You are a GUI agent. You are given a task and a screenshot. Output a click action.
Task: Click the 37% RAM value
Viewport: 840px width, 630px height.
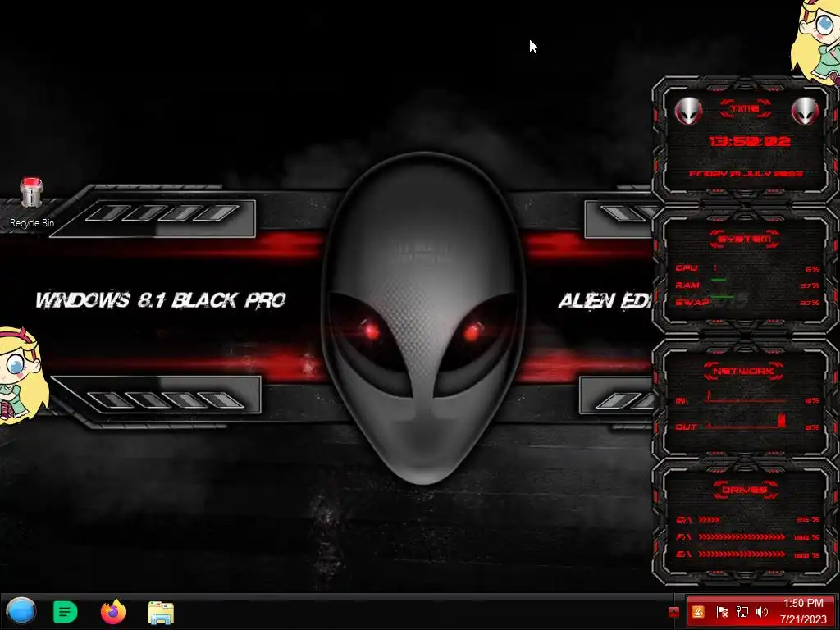click(x=810, y=285)
